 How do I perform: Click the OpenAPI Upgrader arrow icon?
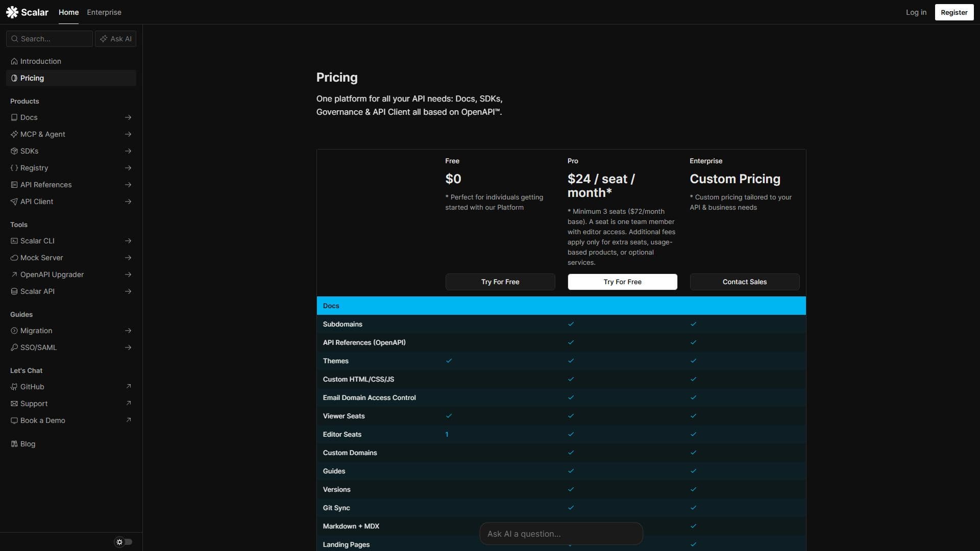(x=14, y=274)
